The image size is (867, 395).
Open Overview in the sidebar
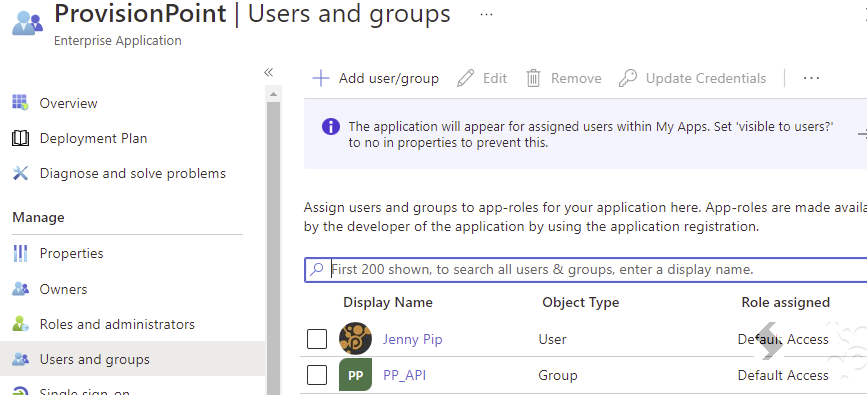[69, 103]
